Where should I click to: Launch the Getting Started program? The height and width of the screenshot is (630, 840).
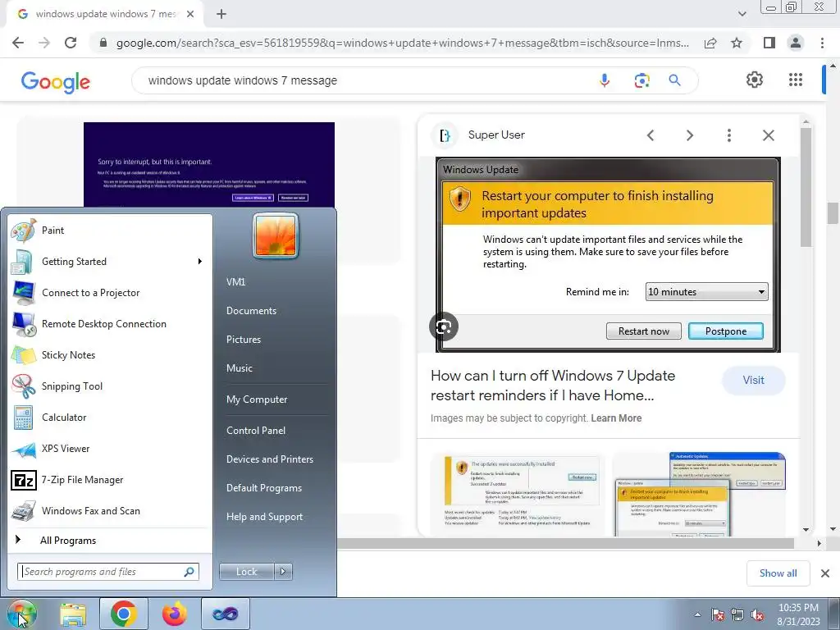point(109,262)
